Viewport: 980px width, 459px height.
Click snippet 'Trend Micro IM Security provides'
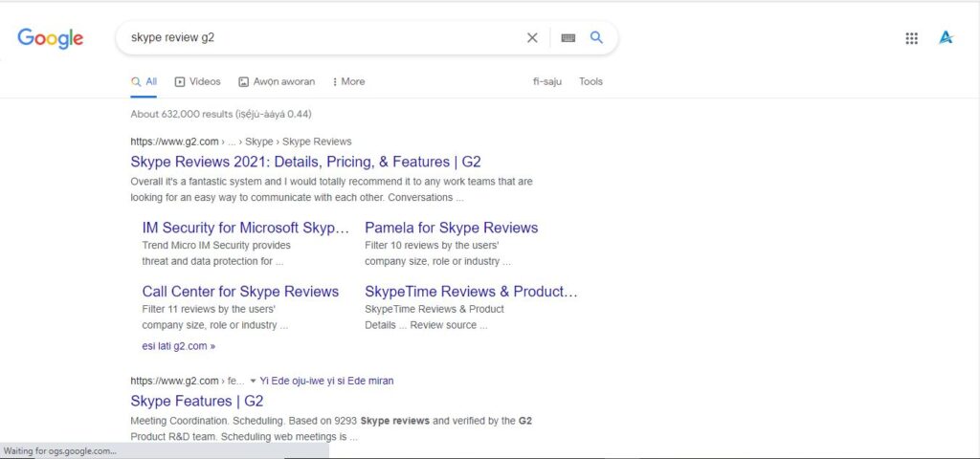pos(216,246)
